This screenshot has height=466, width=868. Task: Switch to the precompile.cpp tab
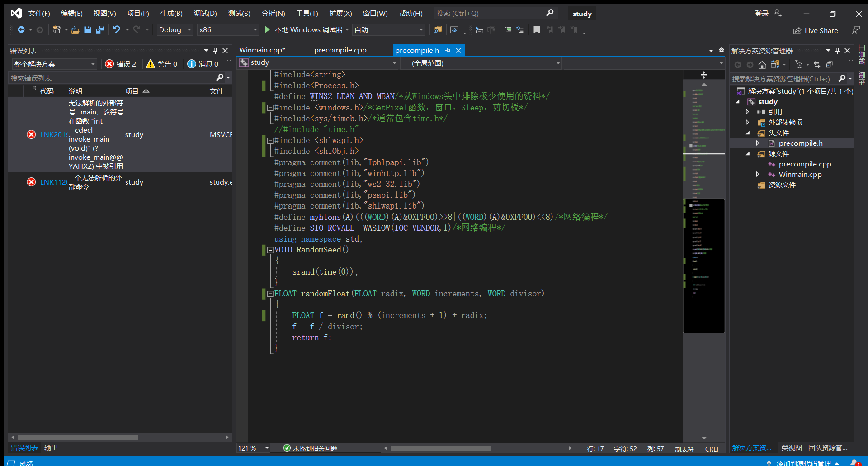tap(340, 50)
